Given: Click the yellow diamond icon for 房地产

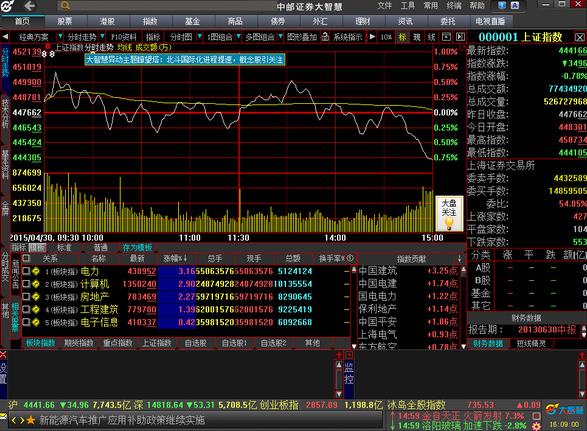Looking at the screenshot, I should (36, 297).
